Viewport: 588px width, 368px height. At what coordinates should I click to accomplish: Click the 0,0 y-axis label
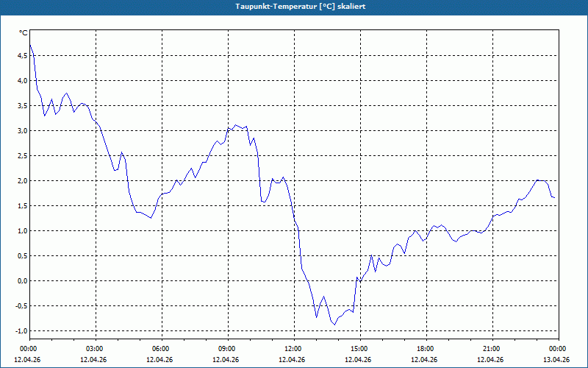(x=23, y=281)
